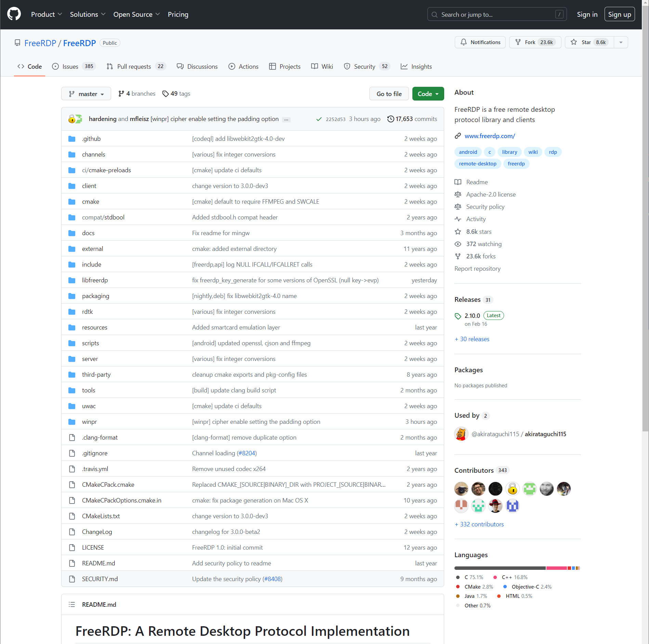Open the green Code dropdown
The height and width of the screenshot is (644, 649).
pyautogui.click(x=428, y=94)
